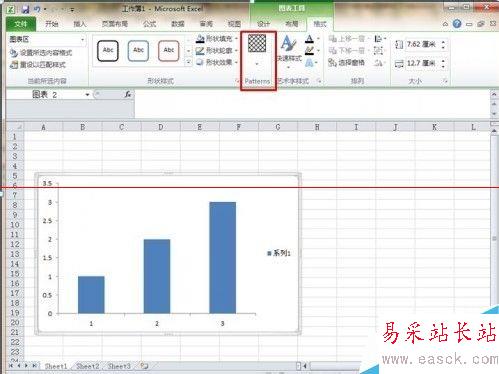Open the 页面布局 (Page Layout) tab
The width and height of the screenshot is (499, 374).
(x=115, y=24)
